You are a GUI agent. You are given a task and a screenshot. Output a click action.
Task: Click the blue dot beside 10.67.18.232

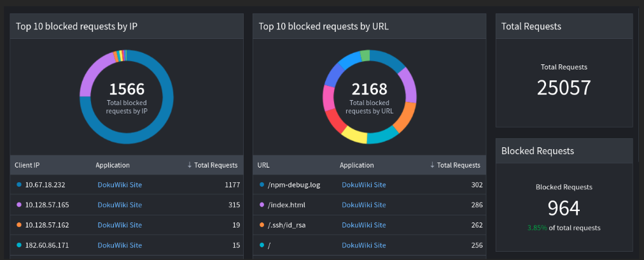[19, 185]
